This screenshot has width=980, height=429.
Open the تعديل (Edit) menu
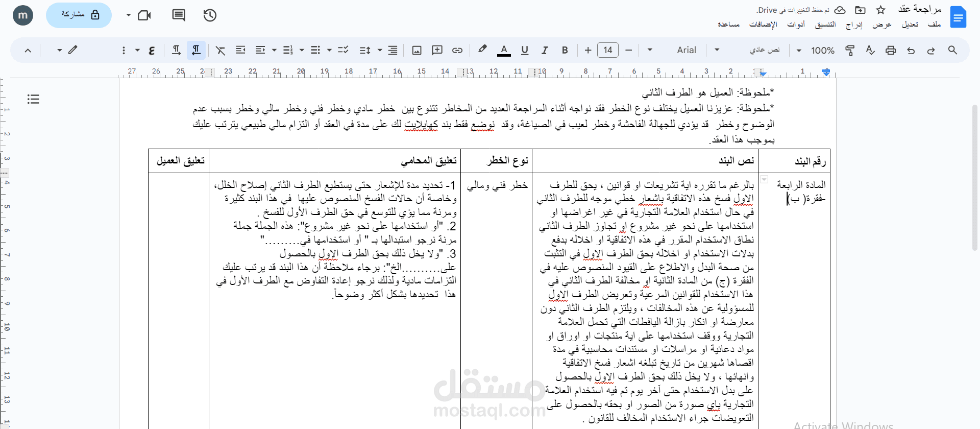910,24
